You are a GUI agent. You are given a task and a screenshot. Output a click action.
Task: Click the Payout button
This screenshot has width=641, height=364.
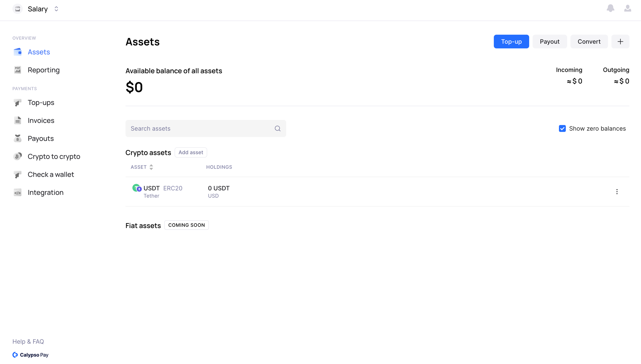click(x=549, y=41)
